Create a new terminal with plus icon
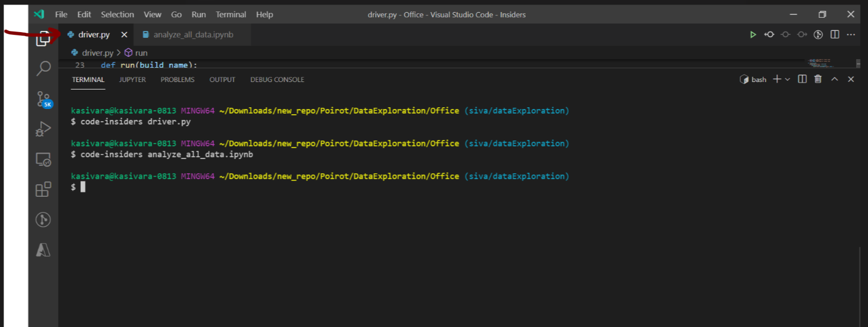868x327 pixels. (x=777, y=79)
